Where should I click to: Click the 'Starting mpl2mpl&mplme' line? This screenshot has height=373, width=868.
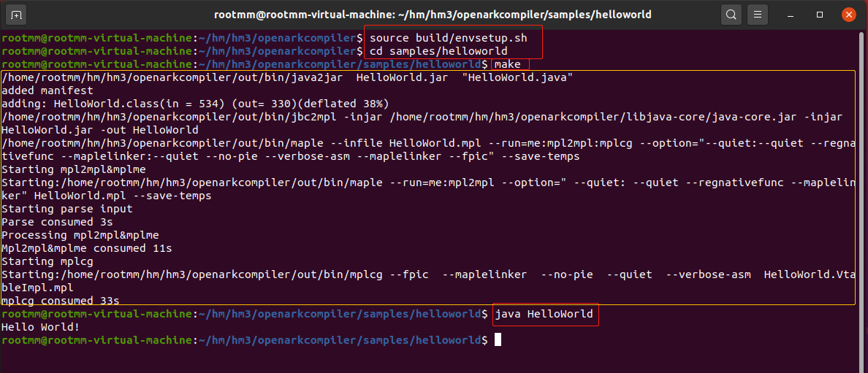[x=74, y=170]
